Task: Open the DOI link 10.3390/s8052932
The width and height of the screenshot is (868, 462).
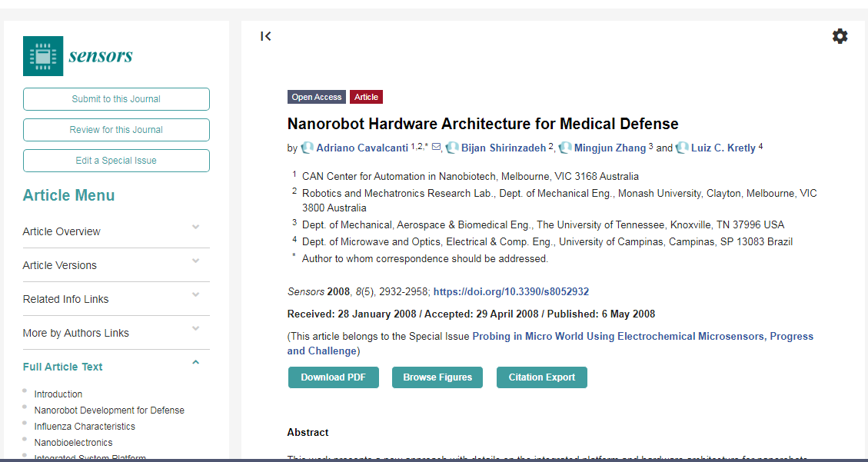Action: 511,291
